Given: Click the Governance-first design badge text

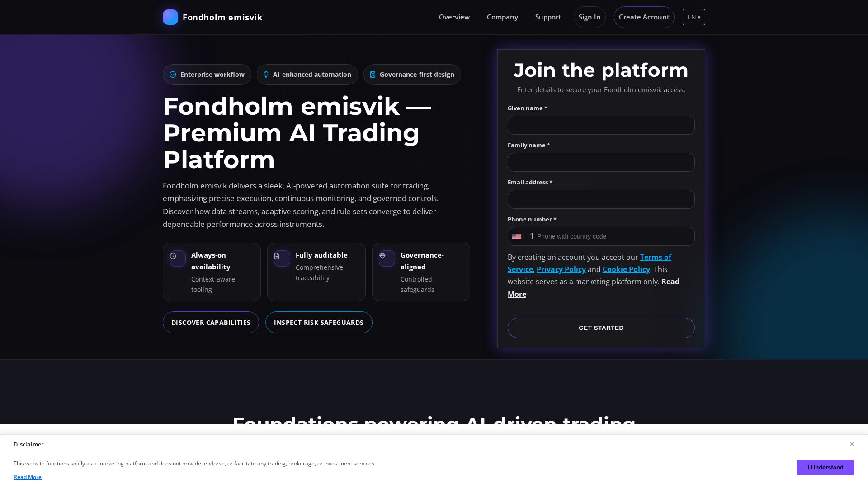Looking at the screenshot, I should (x=417, y=75).
